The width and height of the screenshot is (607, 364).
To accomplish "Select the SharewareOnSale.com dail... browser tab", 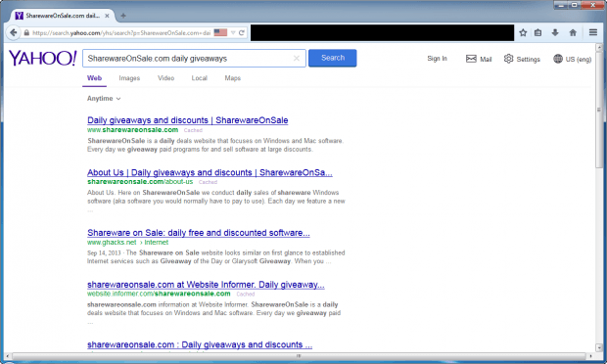I will pos(63,16).
